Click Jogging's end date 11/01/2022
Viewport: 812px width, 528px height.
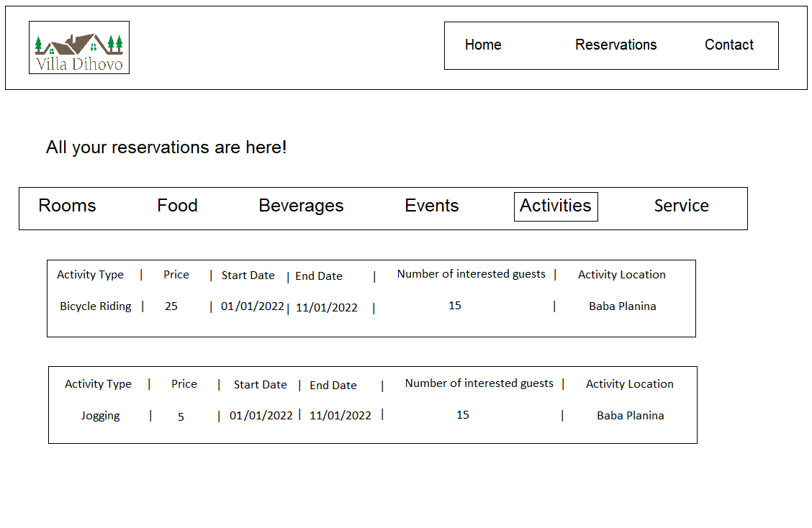click(x=340, y=416)
